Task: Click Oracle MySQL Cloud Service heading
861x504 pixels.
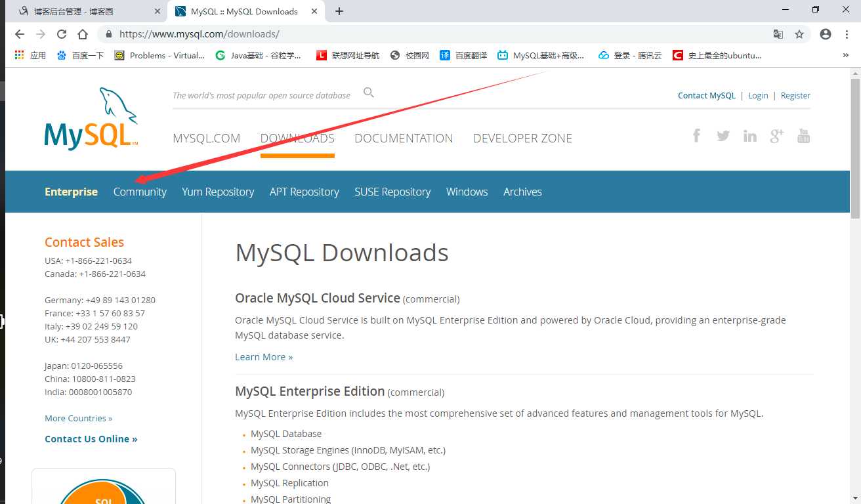Action: [x=318, y=298]
